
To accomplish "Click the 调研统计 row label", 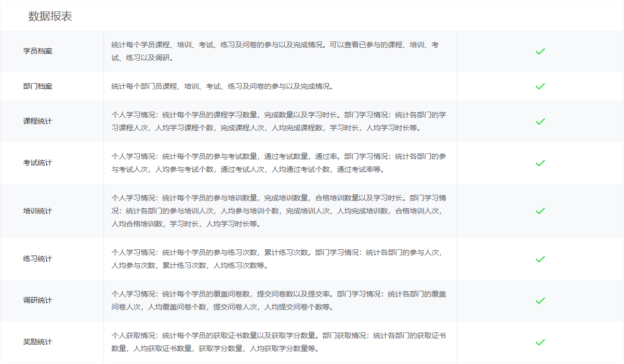I will [38, 301].
